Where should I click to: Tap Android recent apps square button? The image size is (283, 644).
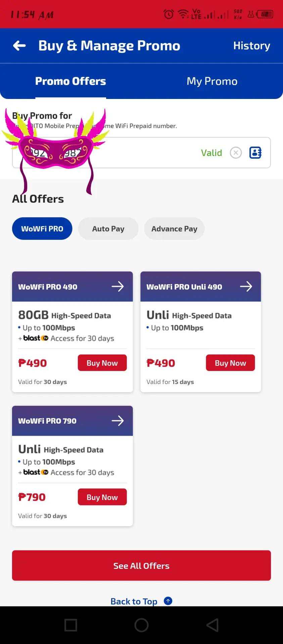point(71,625)
